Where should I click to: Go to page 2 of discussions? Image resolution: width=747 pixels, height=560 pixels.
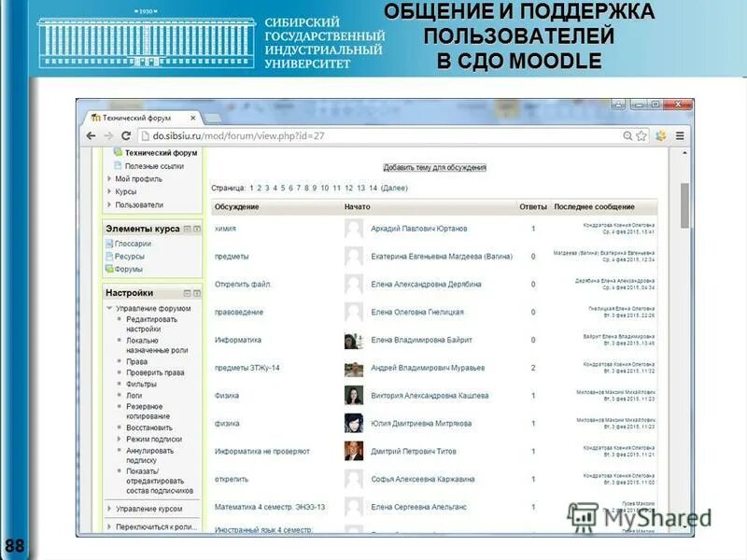(260, 189)
